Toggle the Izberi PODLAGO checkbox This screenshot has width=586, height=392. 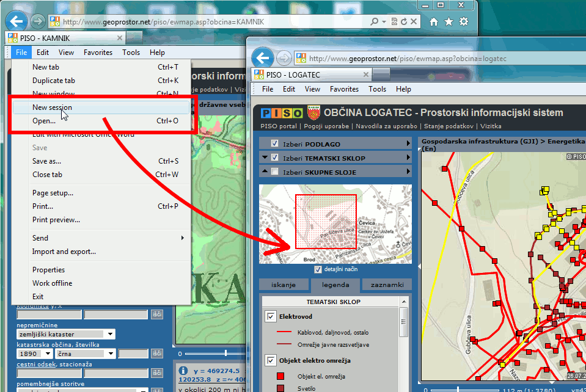pos(274,144)
